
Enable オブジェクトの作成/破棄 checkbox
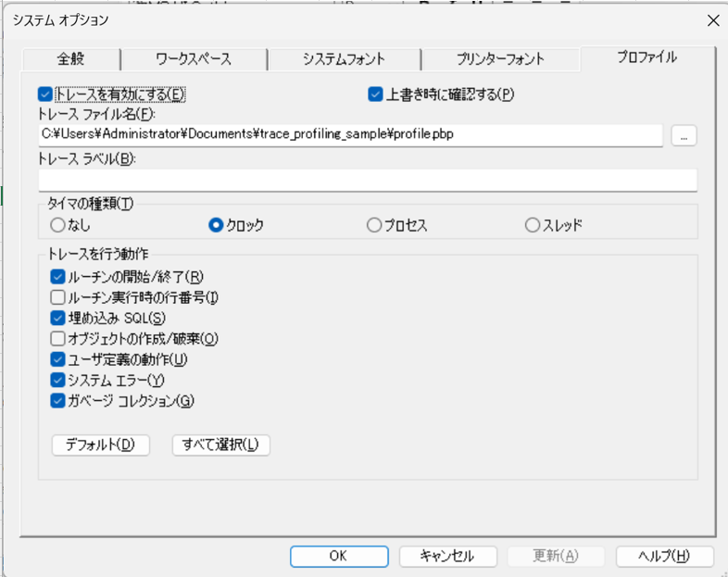(x=57, y=338)
